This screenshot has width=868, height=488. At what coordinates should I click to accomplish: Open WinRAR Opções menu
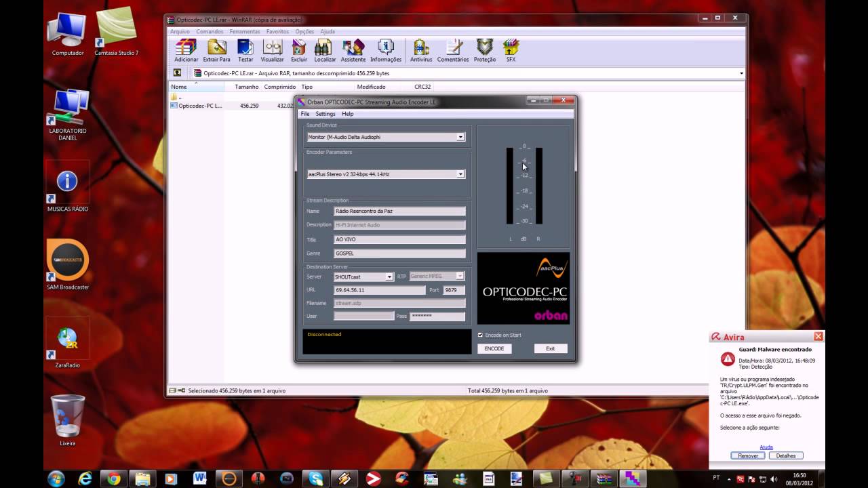304,31
